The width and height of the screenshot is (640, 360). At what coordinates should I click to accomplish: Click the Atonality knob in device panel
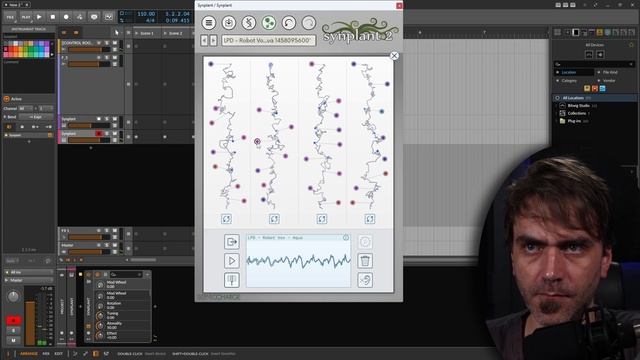pos(100,326)
